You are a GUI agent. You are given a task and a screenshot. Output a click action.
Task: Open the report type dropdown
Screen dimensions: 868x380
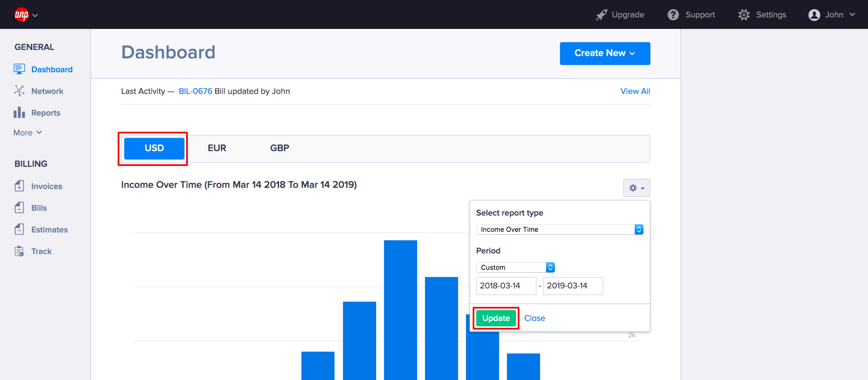(559, 229)
